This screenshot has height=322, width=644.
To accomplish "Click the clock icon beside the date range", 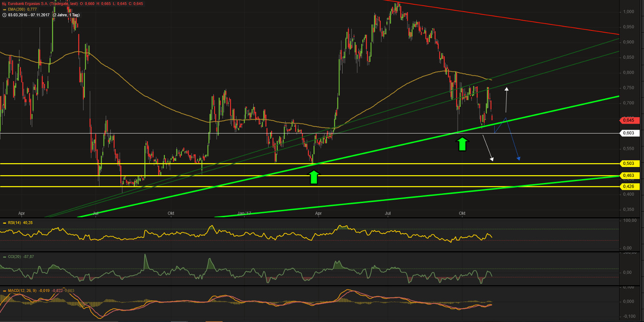I will [4, 15].
